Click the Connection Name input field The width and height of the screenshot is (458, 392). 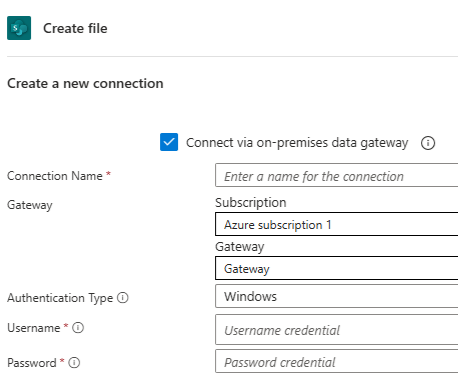point(337,175)
